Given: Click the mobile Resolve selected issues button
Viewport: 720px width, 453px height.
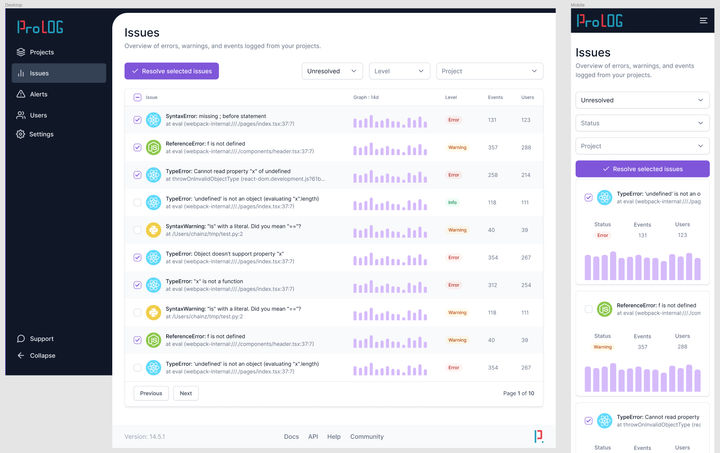Looking at the screenshot, I should click(x=642, y=169).
